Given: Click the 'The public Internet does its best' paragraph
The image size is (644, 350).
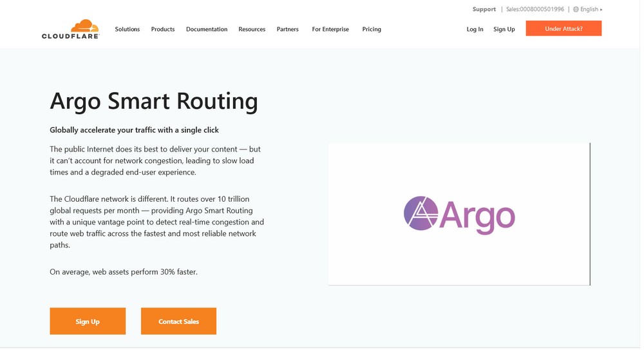Looking at the screenshot, I should 155,160.
